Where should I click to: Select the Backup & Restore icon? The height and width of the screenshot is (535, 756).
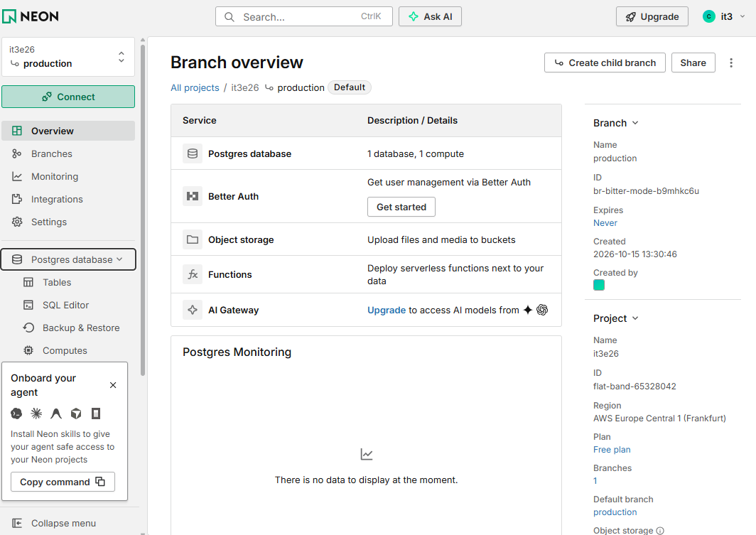coord(28,328)
